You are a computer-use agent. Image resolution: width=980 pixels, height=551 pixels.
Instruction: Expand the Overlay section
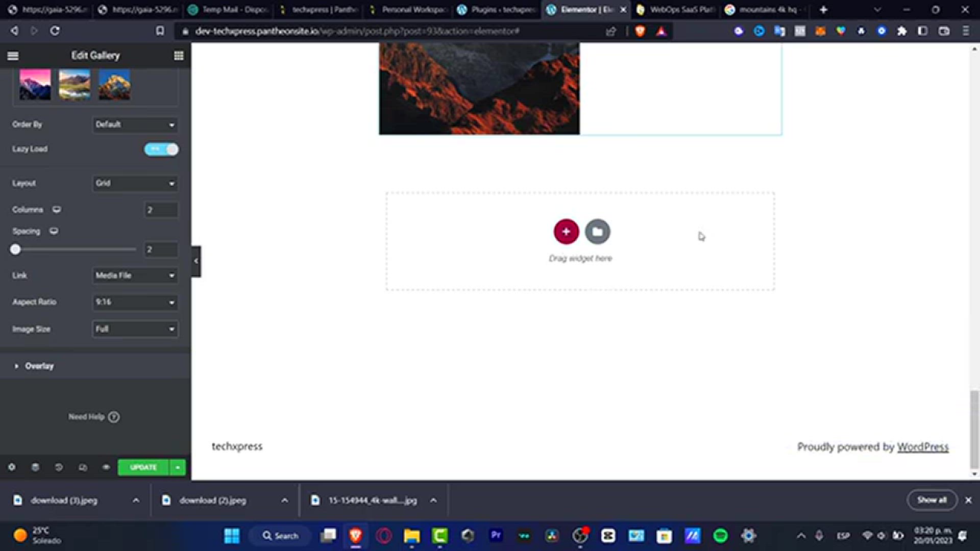[39, 366]
